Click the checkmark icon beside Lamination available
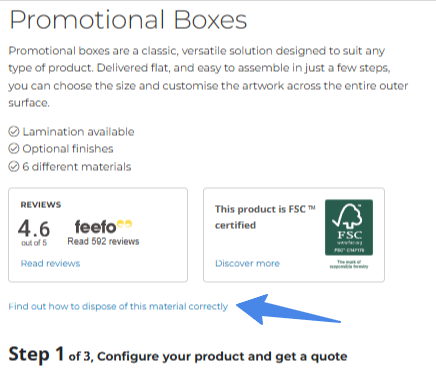This screenshot has width=436, height=373. 14,132
